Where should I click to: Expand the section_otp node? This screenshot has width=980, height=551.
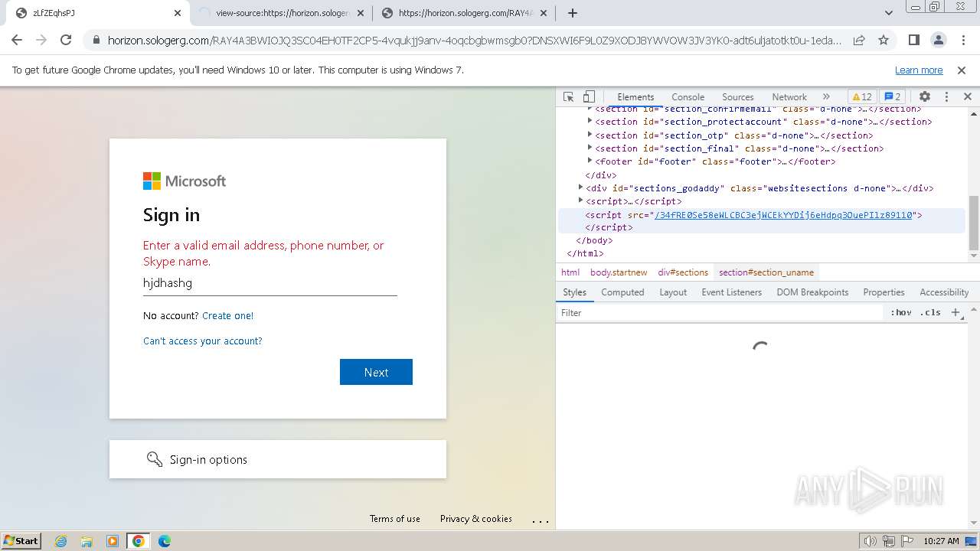[590, 135]
